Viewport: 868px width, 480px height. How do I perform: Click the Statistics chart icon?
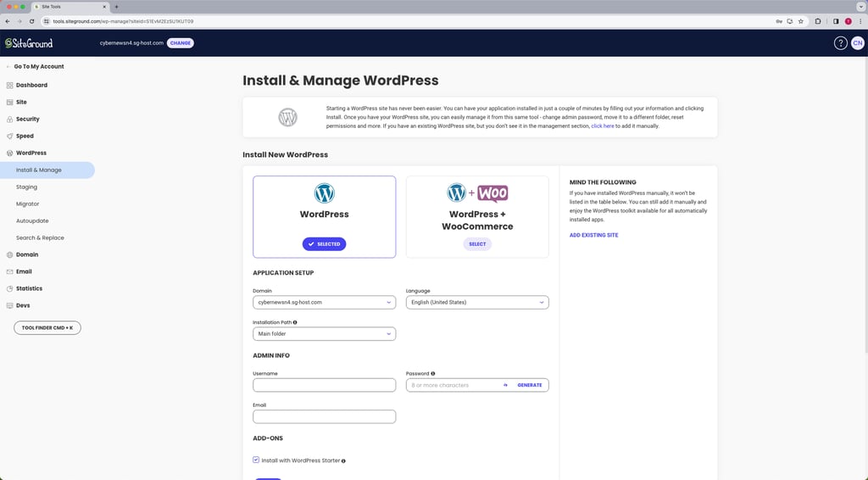9,289
